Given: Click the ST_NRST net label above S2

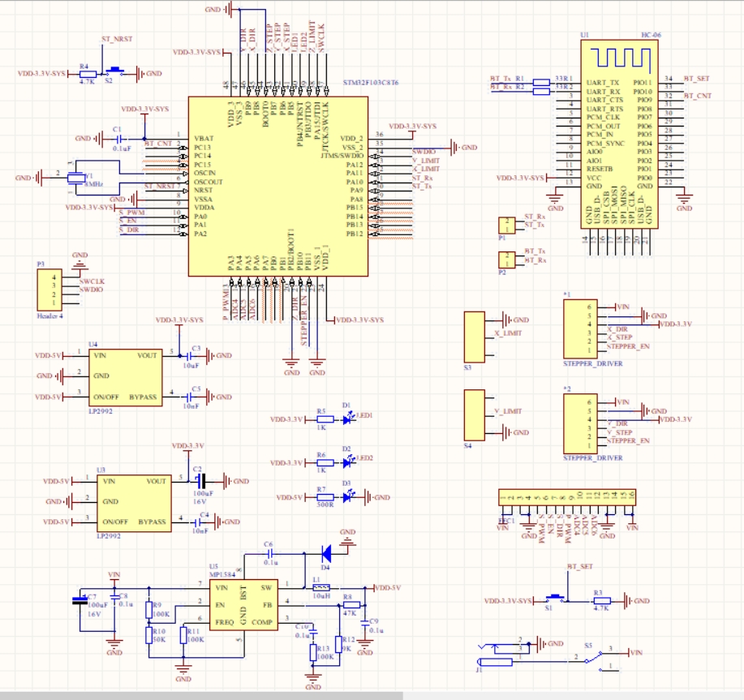Looking at the screenshot, I should pos(117,39).
